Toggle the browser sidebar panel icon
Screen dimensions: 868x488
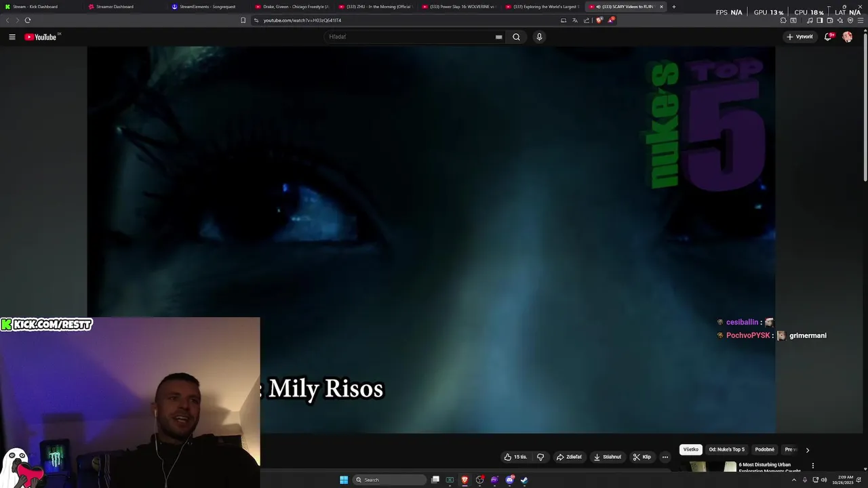click(819, 20)
